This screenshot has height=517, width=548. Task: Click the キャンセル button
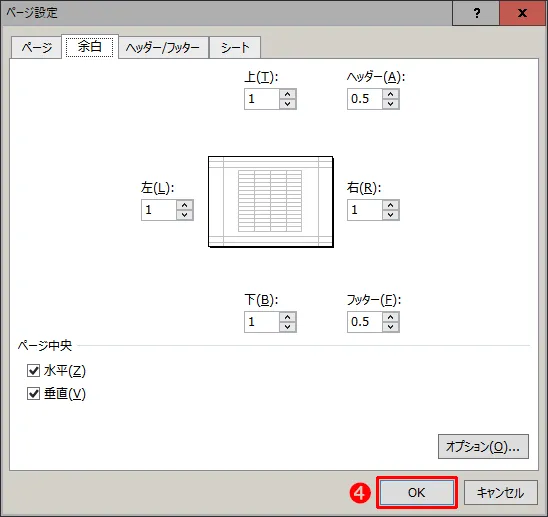(500, 493)
